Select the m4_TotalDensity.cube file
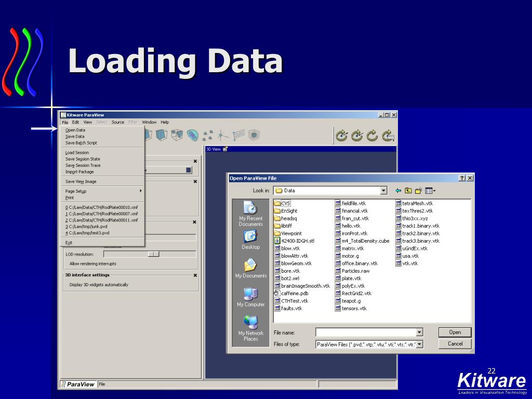The width and height of the screenshot is (532, 399). 362,241
